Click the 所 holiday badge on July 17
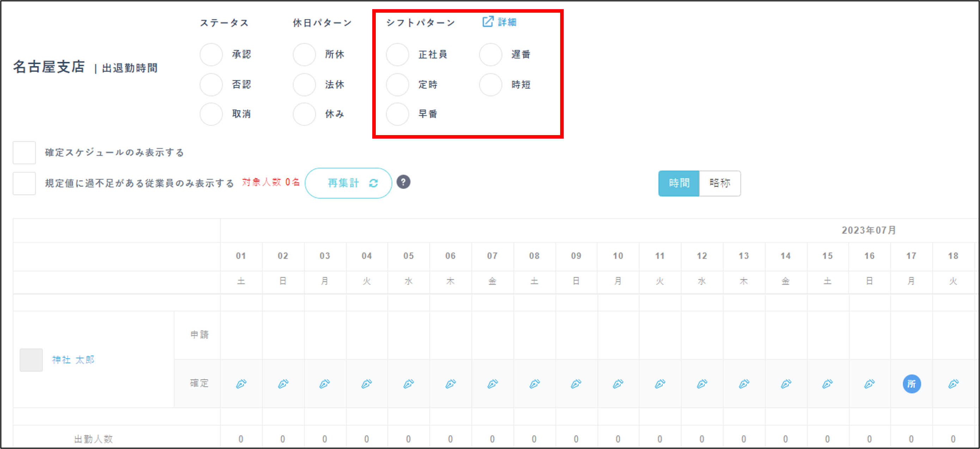 (x=911, y=384)
